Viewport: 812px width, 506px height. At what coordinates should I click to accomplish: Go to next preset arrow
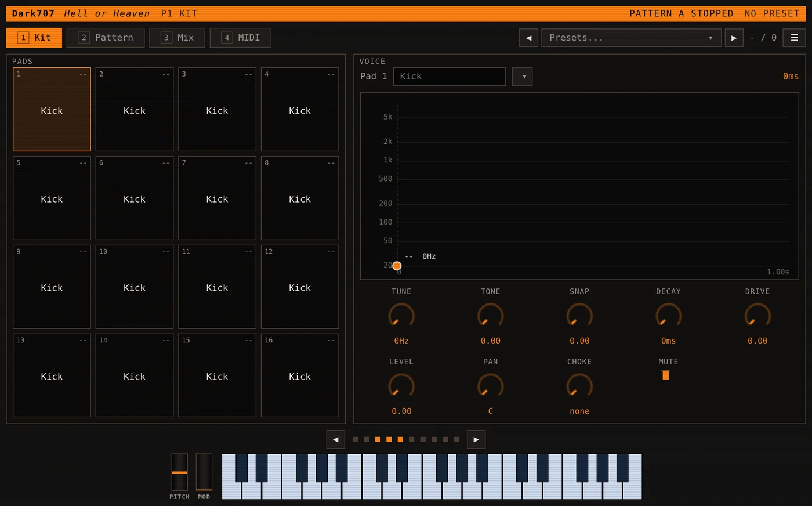[734, 38]
